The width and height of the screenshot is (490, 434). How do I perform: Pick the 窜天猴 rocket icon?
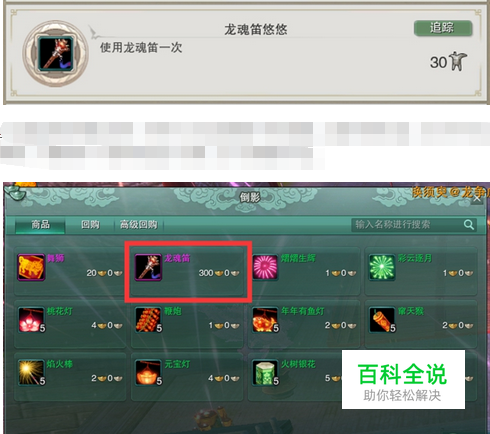tap(382, 320)
